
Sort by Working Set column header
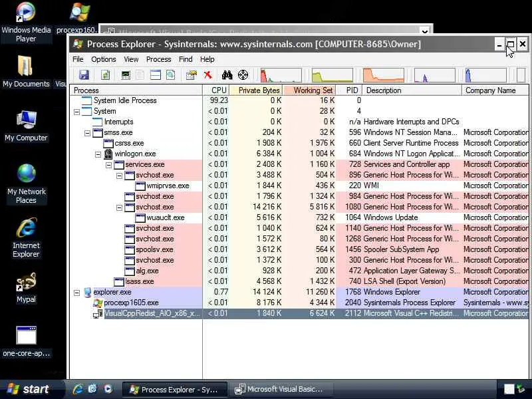click(x=309, y=90)
